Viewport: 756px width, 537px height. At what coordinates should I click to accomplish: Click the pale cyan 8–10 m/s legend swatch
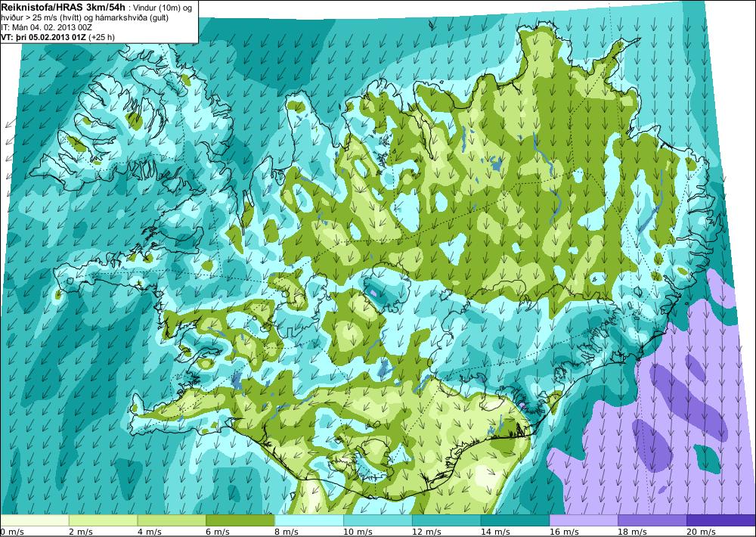pos(309,520)
